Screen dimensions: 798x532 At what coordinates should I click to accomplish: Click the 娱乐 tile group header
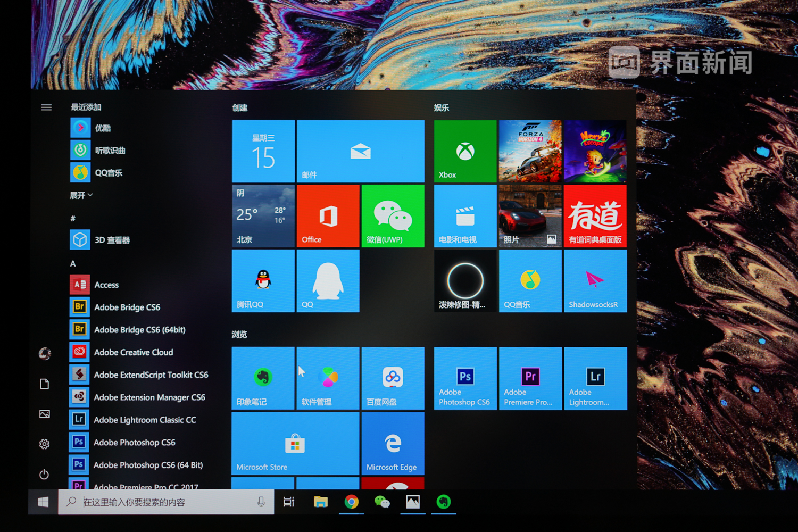(442, 107)
